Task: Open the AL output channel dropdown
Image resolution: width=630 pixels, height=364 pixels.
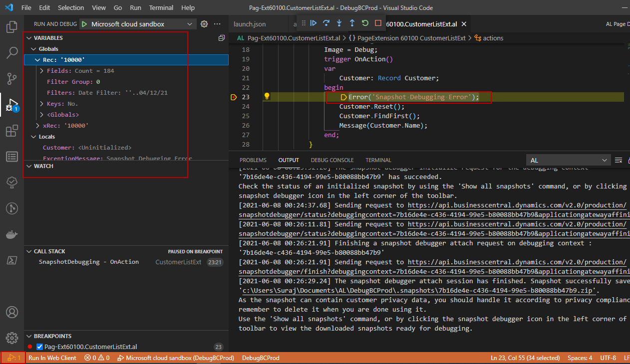Action: [x=568, y=160]
